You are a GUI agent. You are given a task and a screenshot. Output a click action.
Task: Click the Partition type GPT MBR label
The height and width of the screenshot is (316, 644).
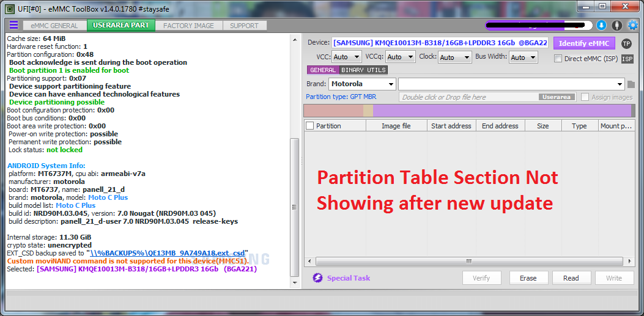(x=341, y=97)
